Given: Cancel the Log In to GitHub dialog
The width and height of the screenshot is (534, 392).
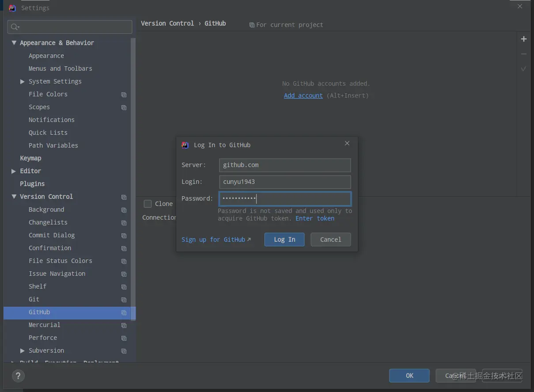Looking at the screenshot, I should point(331,240).
